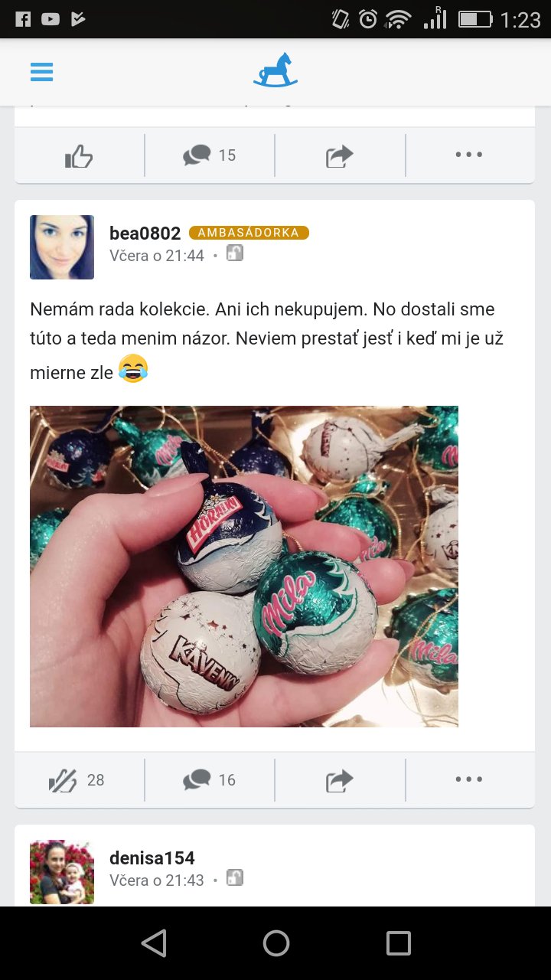Open the denisa154 username link

(152, 858)
